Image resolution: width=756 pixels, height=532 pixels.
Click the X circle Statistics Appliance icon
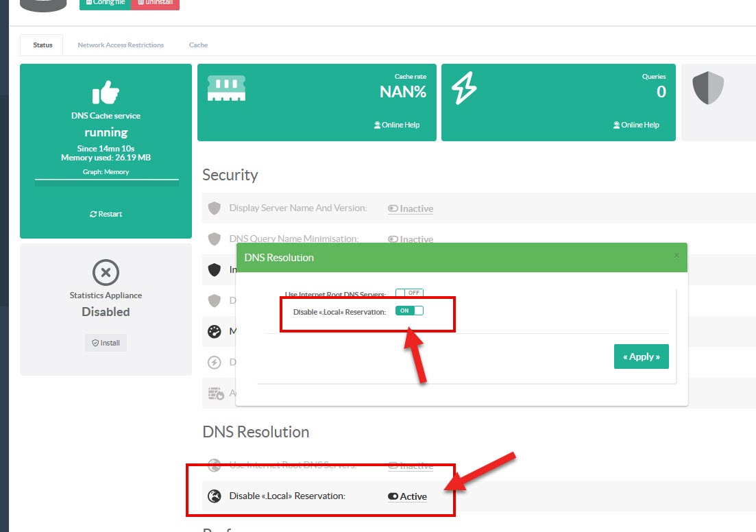pyautogui.click(x=106, y=273)
